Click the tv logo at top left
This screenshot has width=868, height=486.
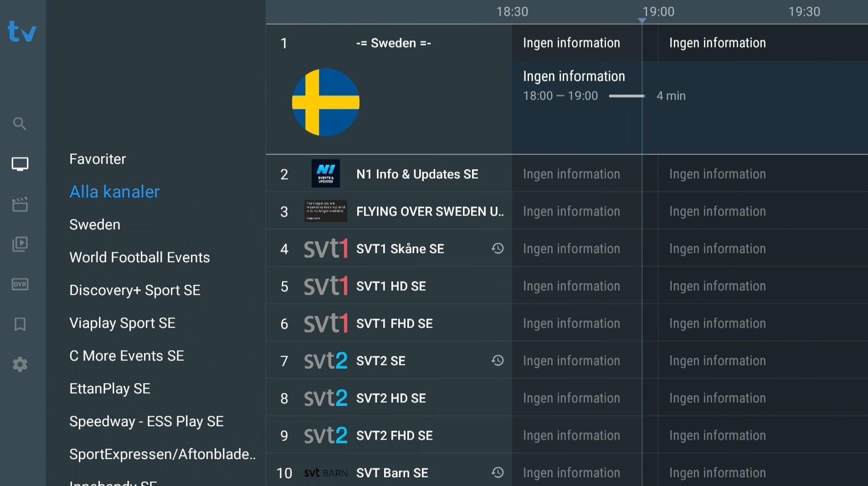click(x=22, y=32)
